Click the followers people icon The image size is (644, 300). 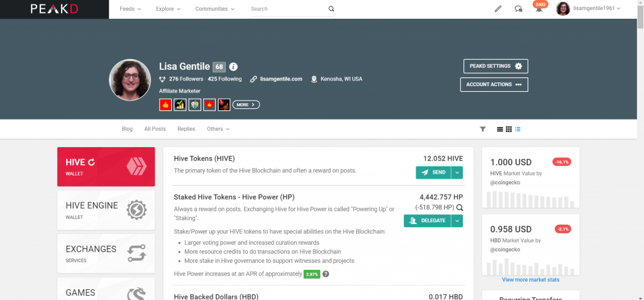[162, 79]
